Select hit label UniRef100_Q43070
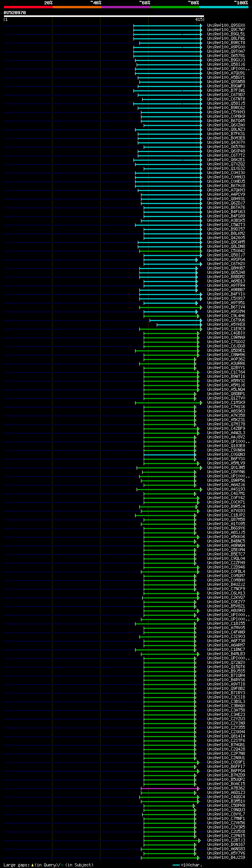 click(x=226, y=142)
